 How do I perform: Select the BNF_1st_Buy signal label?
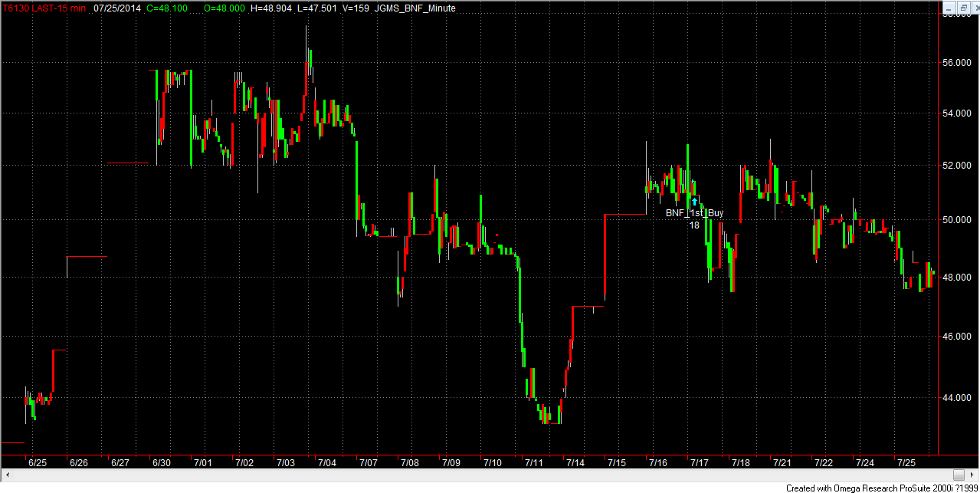pyautogui.click(x=694, y=213)
